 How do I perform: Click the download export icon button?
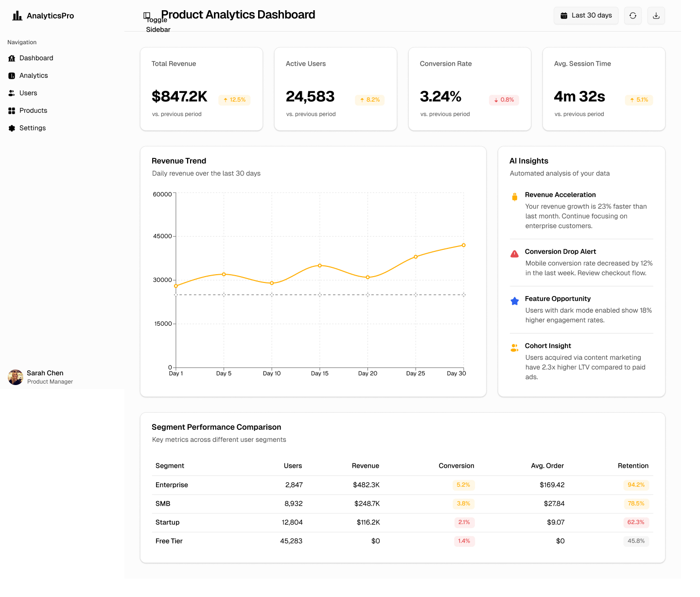point(656,16)
